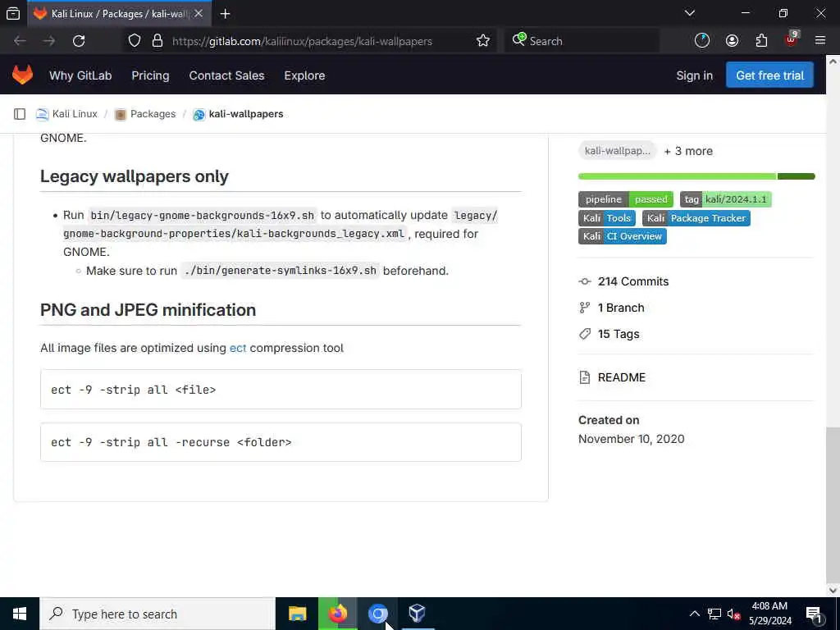
Task: Go forward to the next page
Action: 49,41
